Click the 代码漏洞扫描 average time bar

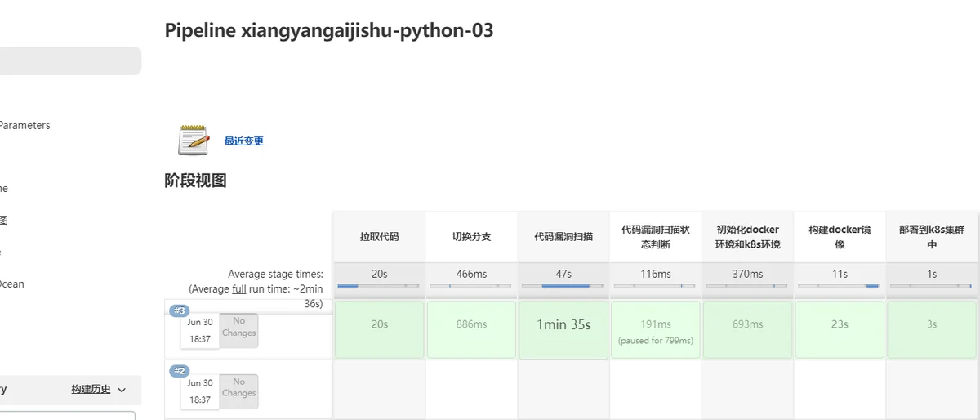[563, 286]
